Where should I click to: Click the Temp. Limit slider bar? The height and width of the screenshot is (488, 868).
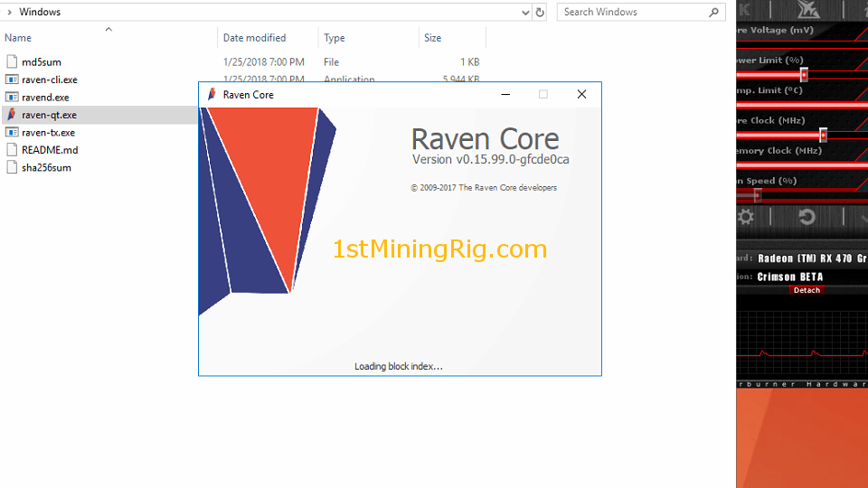(802, 105)
